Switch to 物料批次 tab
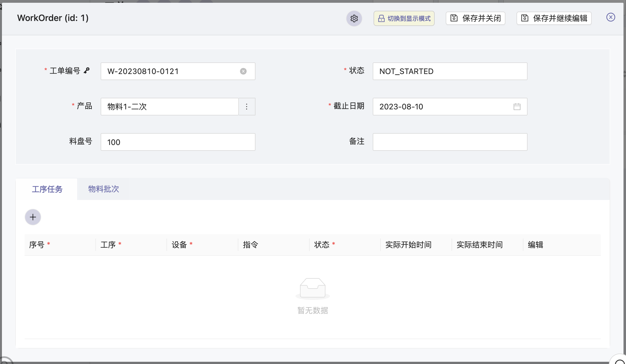 103,189
